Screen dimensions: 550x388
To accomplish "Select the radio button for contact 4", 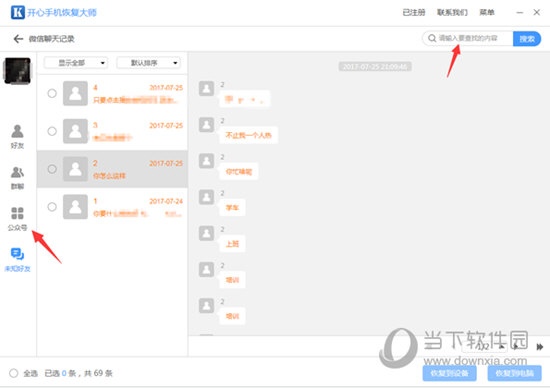I will 52,93.
